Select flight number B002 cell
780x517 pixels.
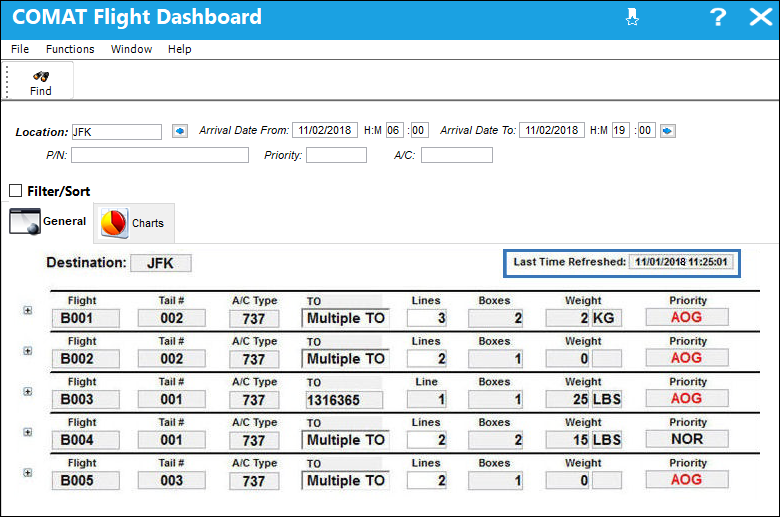86,359
